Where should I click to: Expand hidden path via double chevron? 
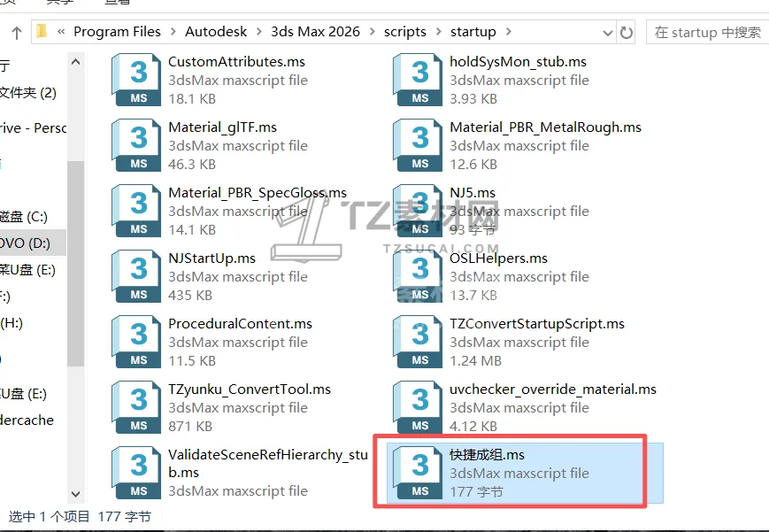pyautogui.click(x=61, y=32)
